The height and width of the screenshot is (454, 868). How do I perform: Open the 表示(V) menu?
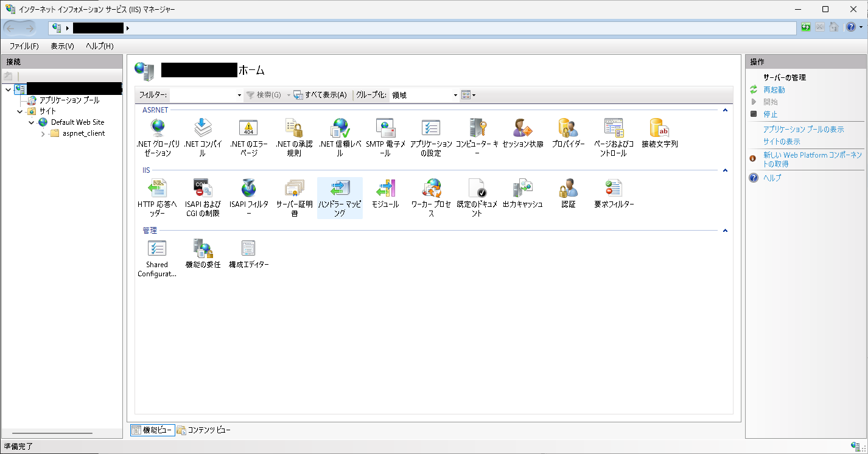62,46
